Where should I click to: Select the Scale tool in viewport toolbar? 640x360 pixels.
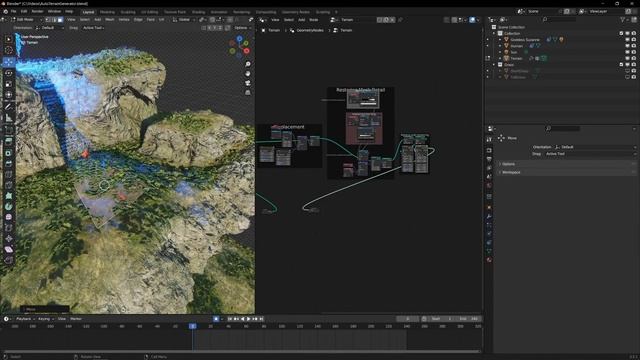point(9,84)
